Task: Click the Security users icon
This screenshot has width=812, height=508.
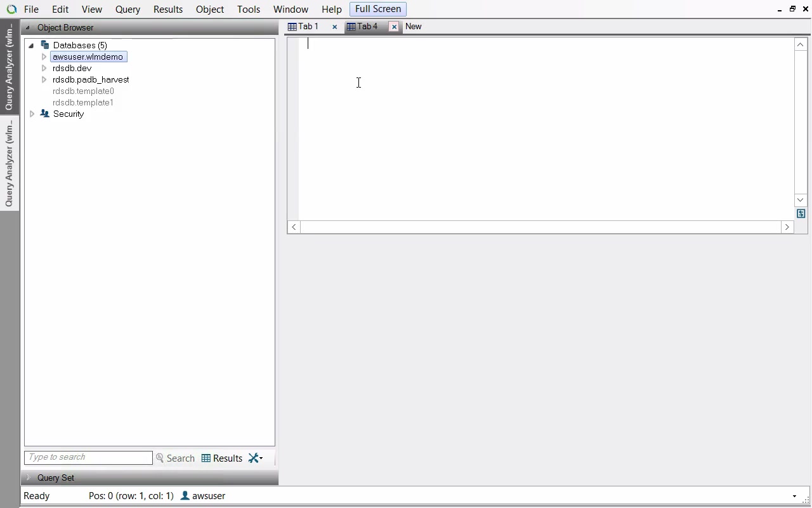Action: click(x=44, y=114)
